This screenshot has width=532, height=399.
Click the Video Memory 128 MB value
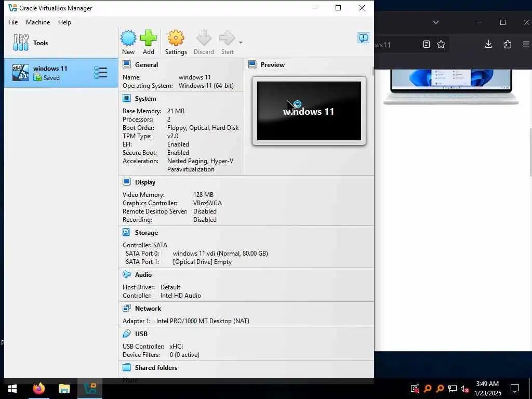point(203,195)
